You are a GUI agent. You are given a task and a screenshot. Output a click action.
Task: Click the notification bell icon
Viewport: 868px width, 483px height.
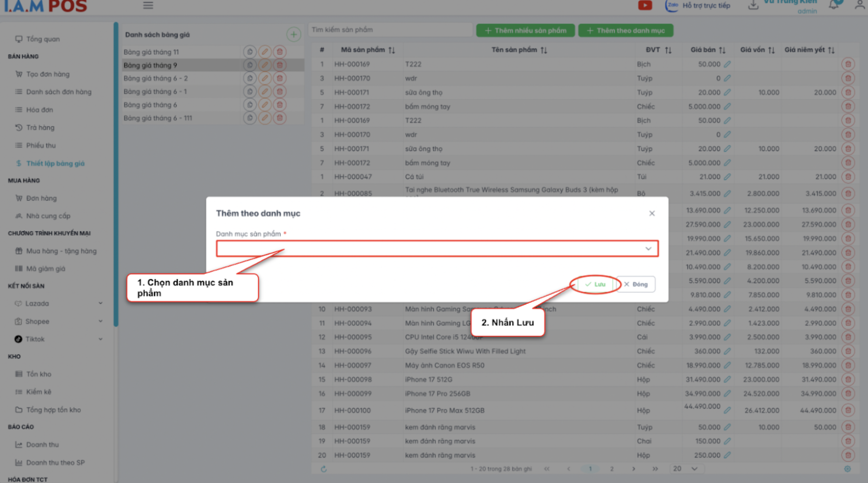pyautogui.click(x=833, y=5)
